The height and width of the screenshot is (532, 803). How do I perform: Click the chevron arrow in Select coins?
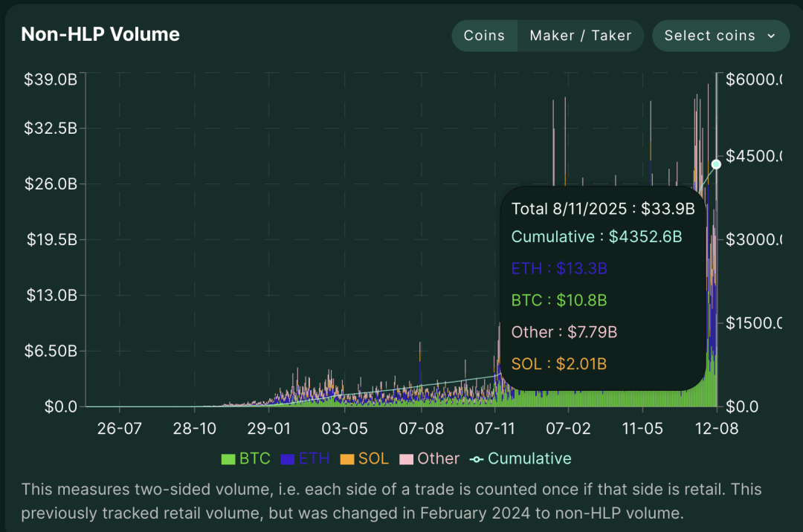[x=771, y=36]
